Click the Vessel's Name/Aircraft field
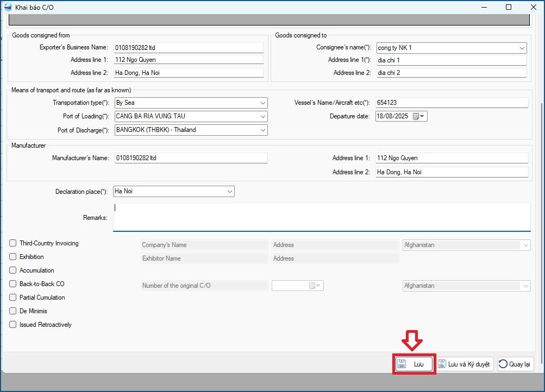 [x=452, y=103]
